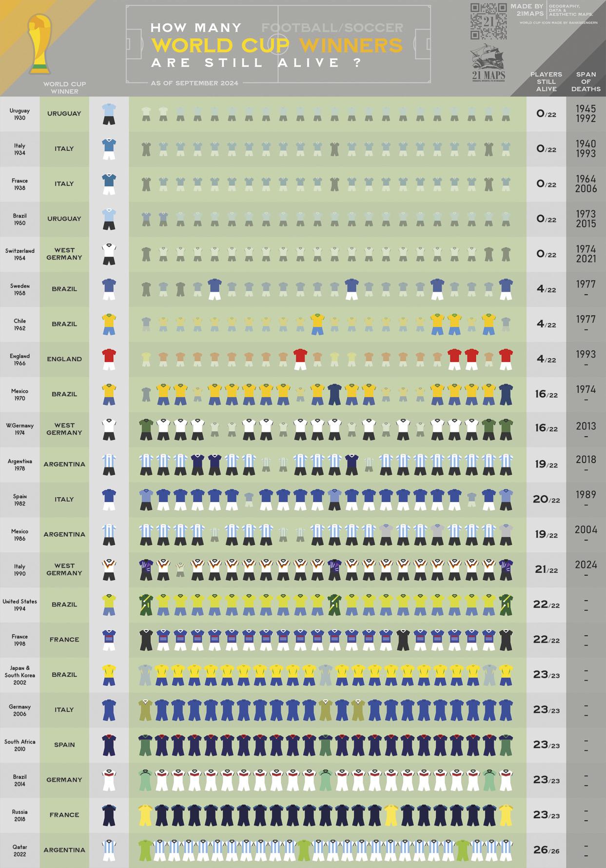
Task: Click the 'SPAIN' winner label
Action: point(64,745)
